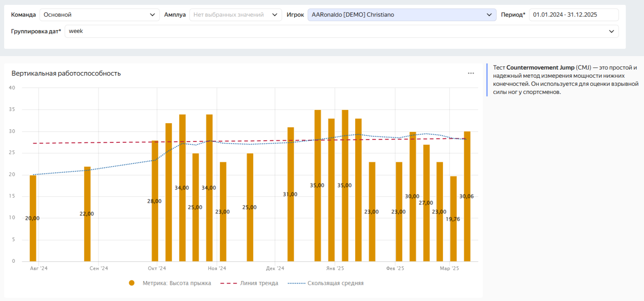Click the x-axis label Мар '25
This screenshot has height=301, width=644.
point(449,268)
